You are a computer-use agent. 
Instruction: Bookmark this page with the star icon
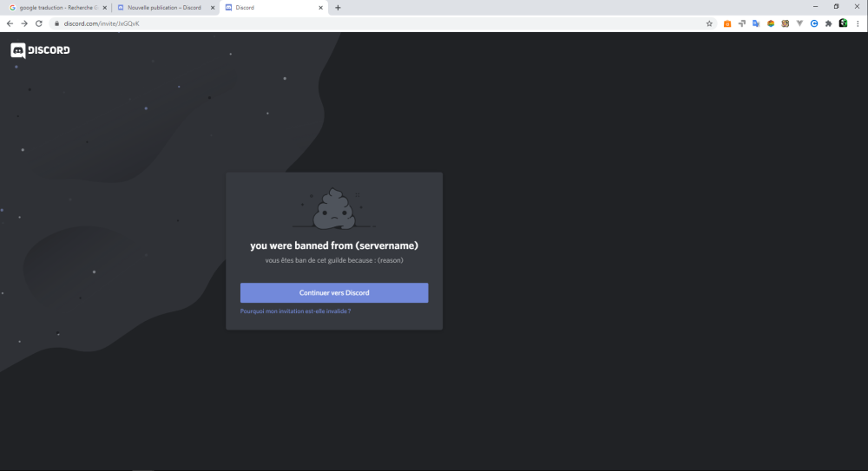[x=709, y=23]
